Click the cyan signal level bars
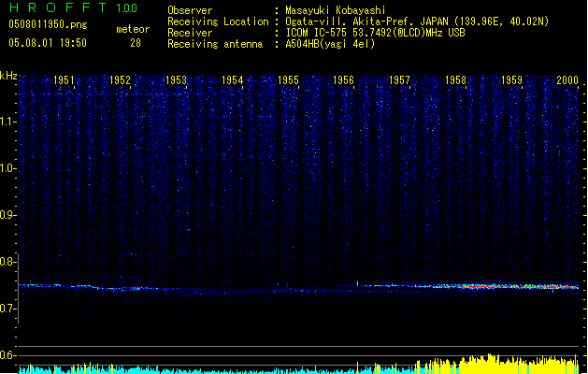Screen dimensions: 588x374 pos(216,369)
